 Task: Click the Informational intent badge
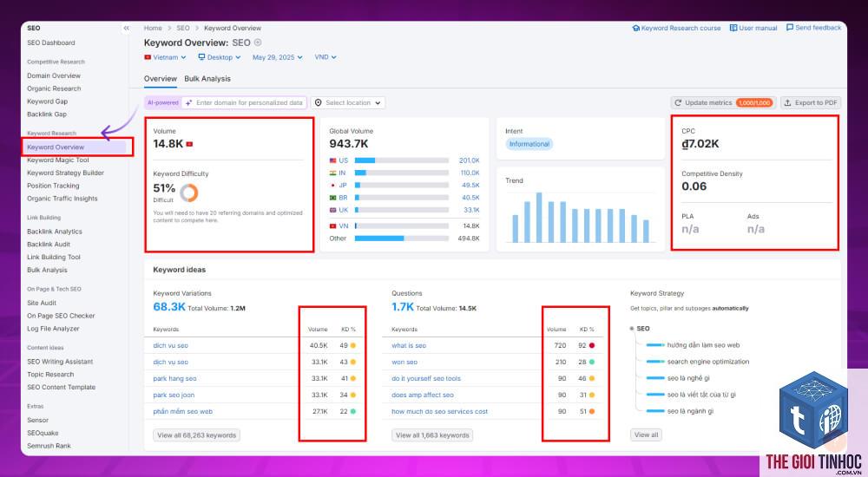click(x=529, y=144)
